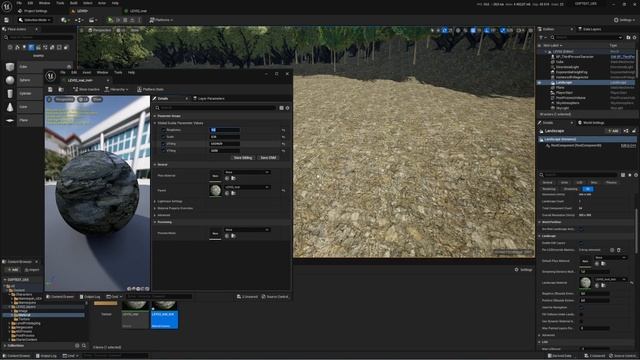This screenshot has height=360, width=640.
Task: Select Lights category icon in Place Actors
Action: [24, 47]
